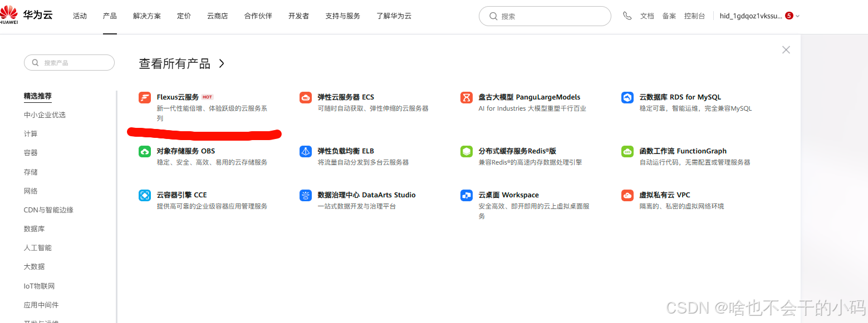
Task: Click the 云容器引擎 CCE title link
Action: pyautogui.click(x=182, y=195)
